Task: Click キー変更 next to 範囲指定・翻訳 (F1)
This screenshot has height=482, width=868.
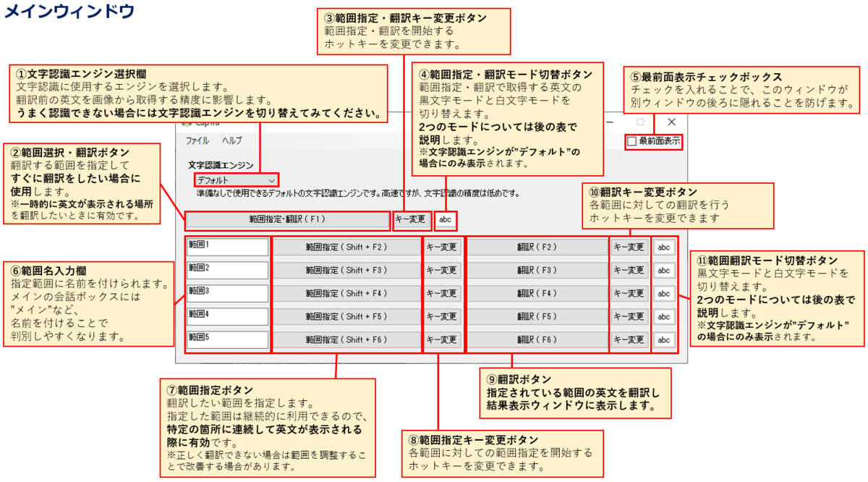Action: (x=413, y=219)
